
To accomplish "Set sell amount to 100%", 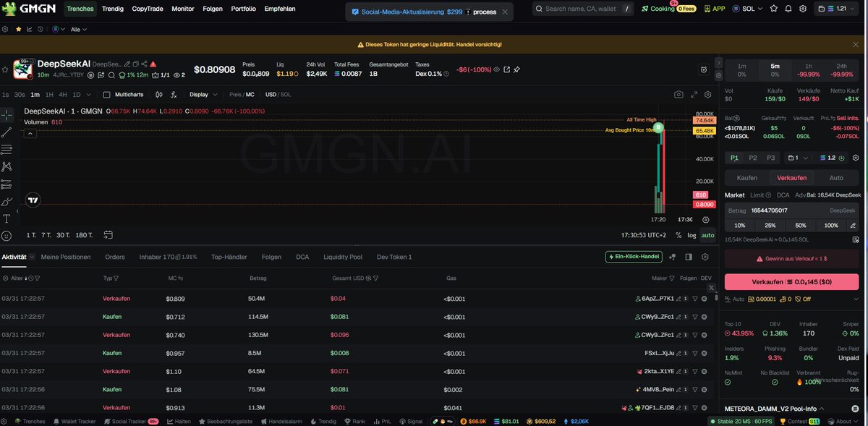I will pyautogui.click(x=831, y=226).
